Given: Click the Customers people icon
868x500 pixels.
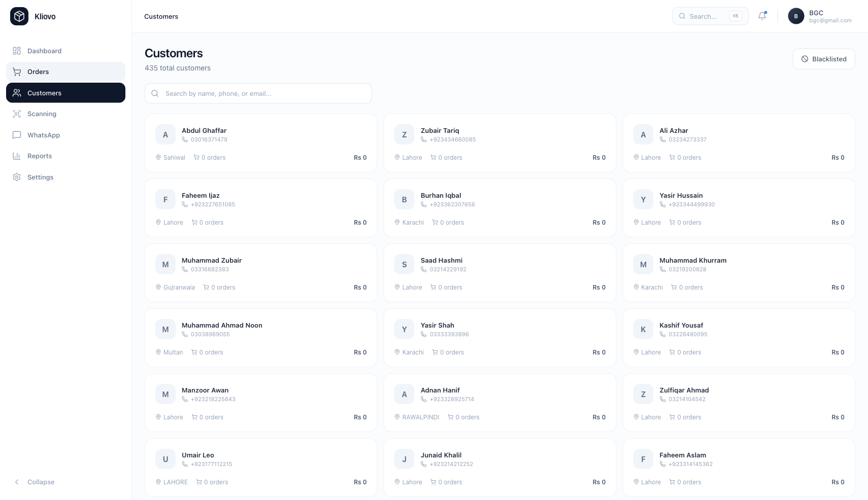Looking at the screenshot, I should (x=17, y=93).
